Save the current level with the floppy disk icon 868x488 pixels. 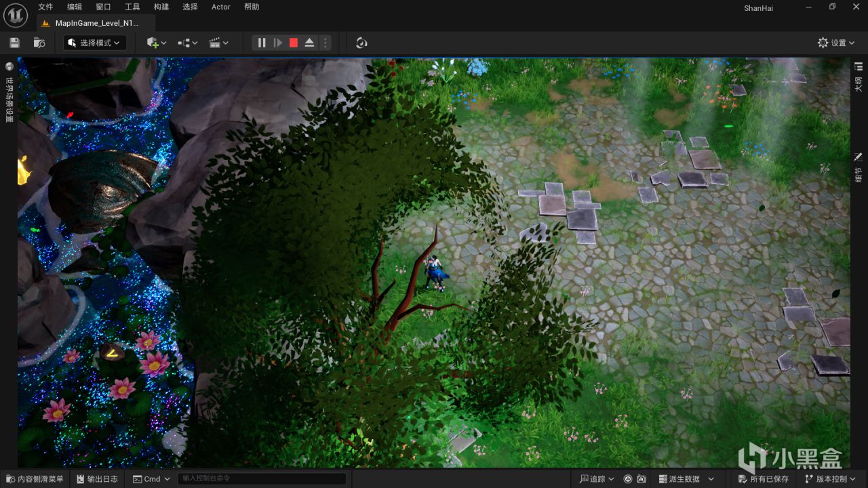tap(14, 43)
